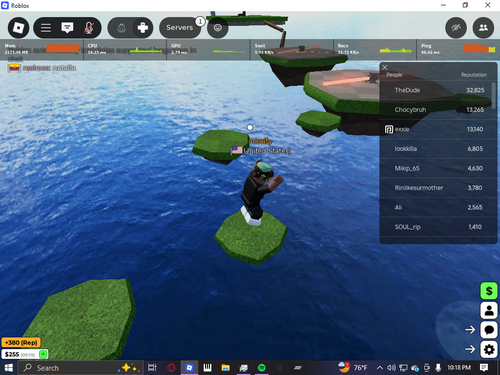The image size is (500, 375).
Task: Open Task View on the taskbar
Action: (152, 368)
